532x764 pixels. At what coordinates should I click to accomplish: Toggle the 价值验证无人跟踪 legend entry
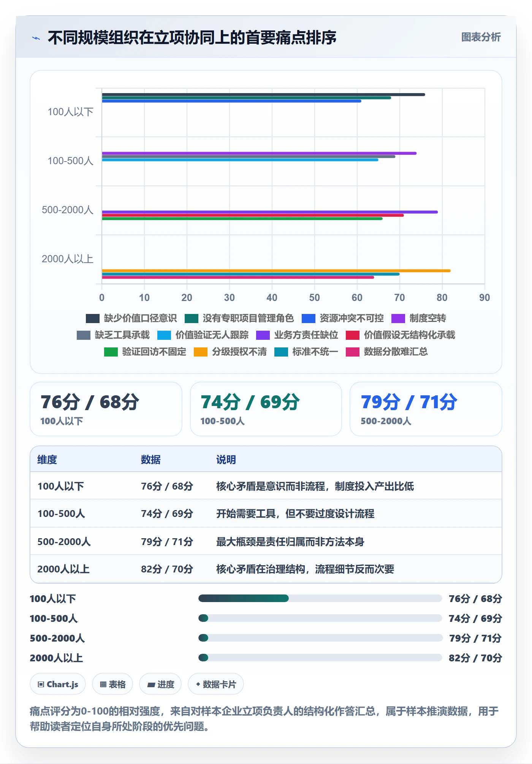203,335
